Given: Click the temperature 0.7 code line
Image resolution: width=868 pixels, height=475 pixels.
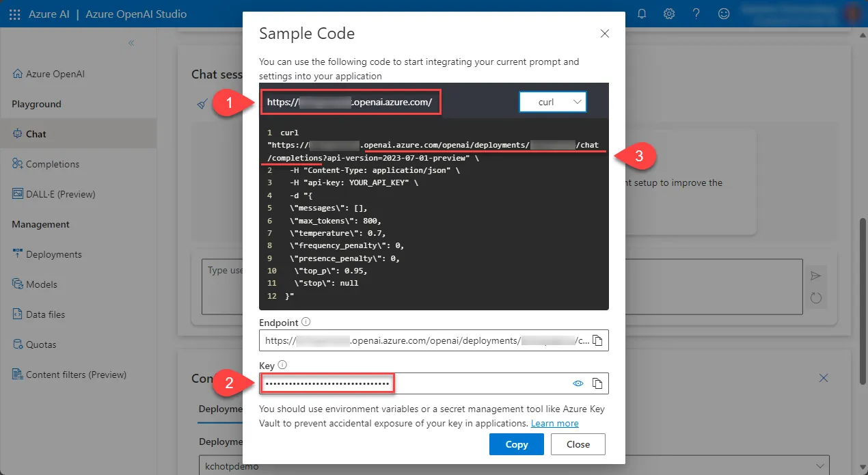Looking at the screenshot, I should pyautogui.click(x=338, y=233).
